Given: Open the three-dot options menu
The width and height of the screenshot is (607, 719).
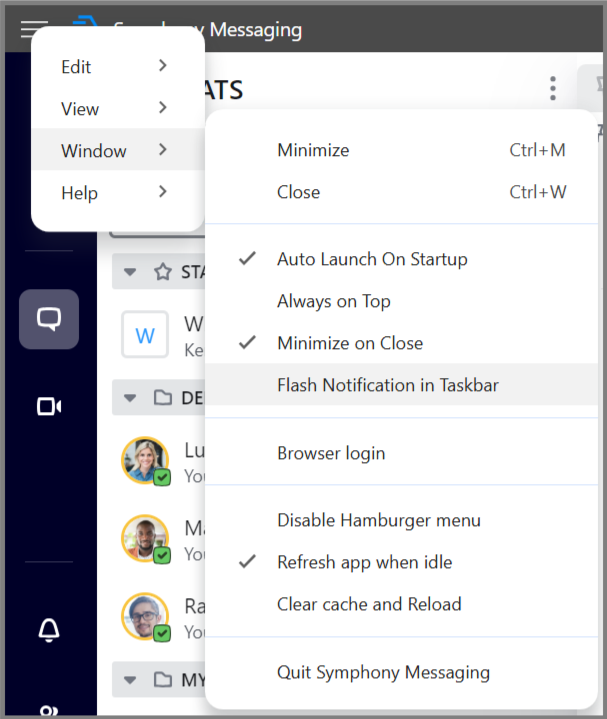Looking at the screenshot, I should click(553, 88).
